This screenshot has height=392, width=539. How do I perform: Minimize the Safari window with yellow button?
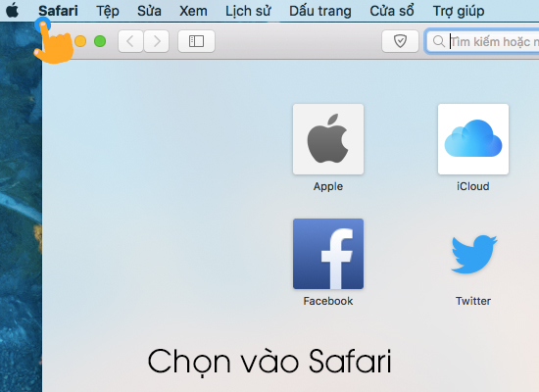pos(80,41)
